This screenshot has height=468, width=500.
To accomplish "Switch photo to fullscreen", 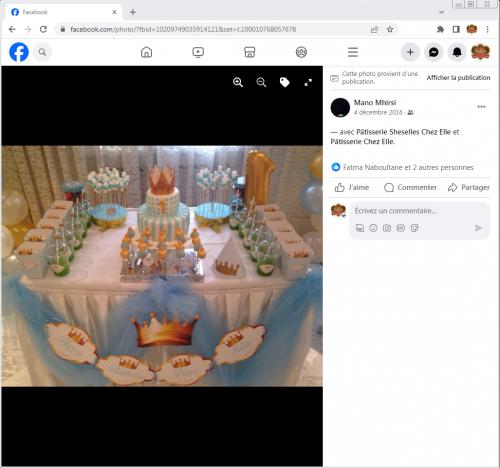I will [308, 82].
